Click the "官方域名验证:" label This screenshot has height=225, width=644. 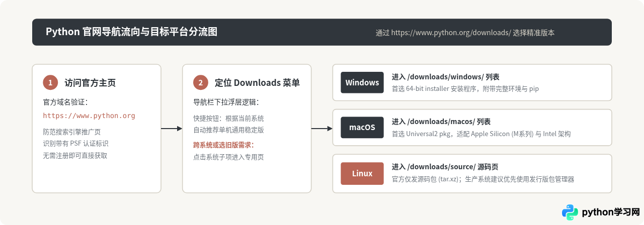[x=65, y=102]
